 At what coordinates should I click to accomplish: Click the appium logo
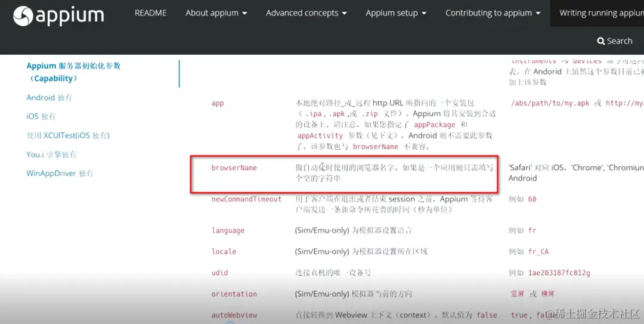[58, 16]
